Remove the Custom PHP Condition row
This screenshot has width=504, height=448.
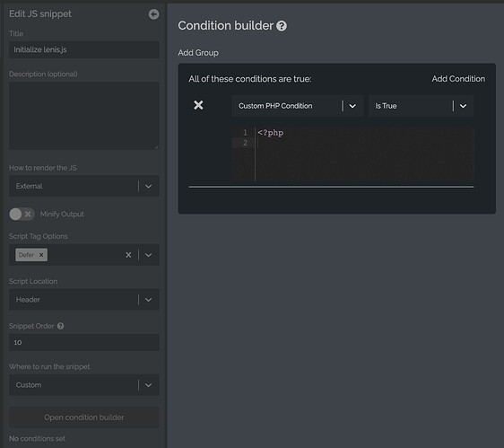[x=198, y=105]
